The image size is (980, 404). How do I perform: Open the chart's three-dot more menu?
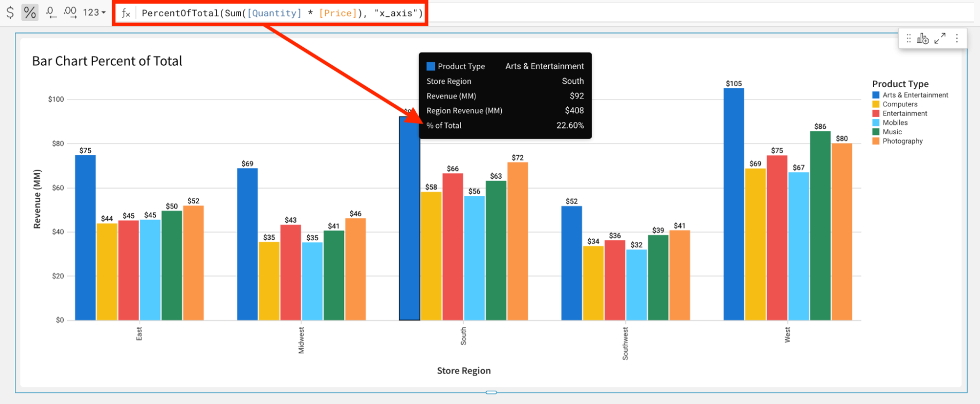pos(957,39)
